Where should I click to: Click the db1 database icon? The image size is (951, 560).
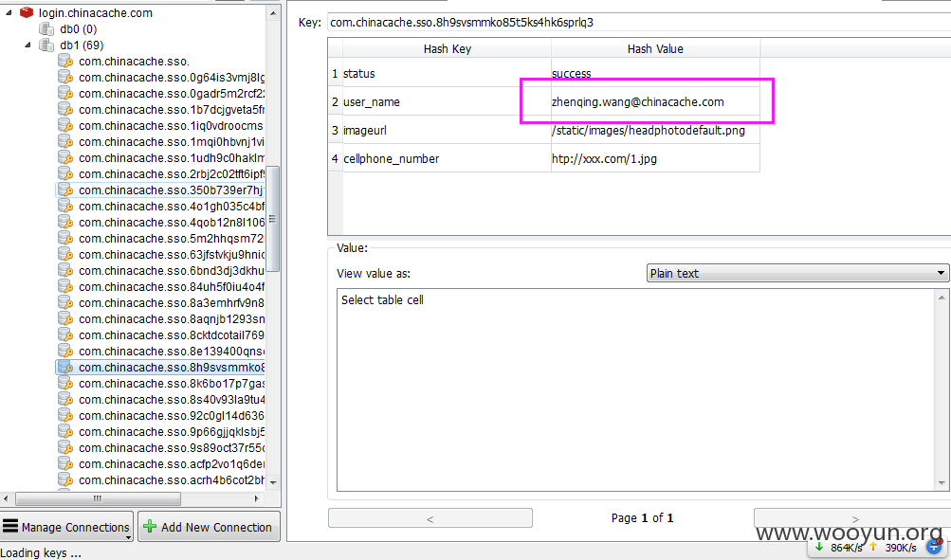46,45
